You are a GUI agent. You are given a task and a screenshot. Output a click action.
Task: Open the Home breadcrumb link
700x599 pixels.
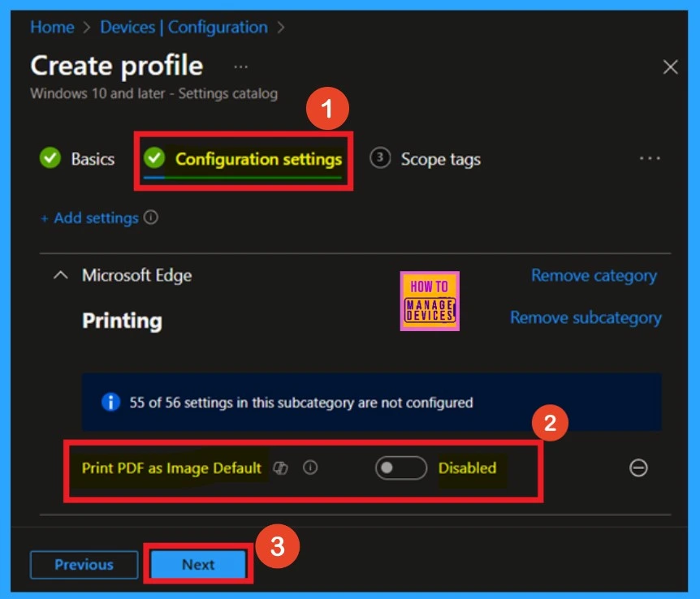tap(52, 28)
